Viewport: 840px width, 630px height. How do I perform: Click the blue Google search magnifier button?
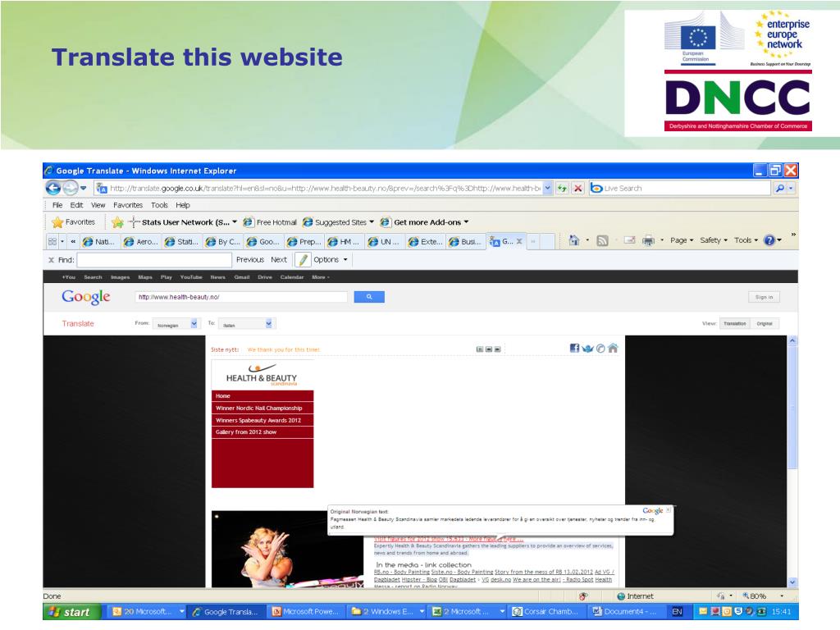click(x=369, y=297)
